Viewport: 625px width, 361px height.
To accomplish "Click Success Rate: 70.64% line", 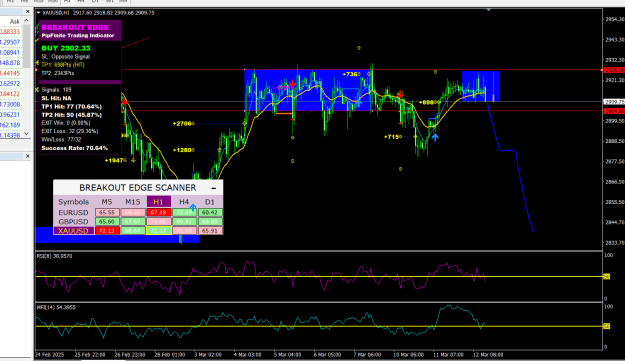I will [x=75, y=148].
